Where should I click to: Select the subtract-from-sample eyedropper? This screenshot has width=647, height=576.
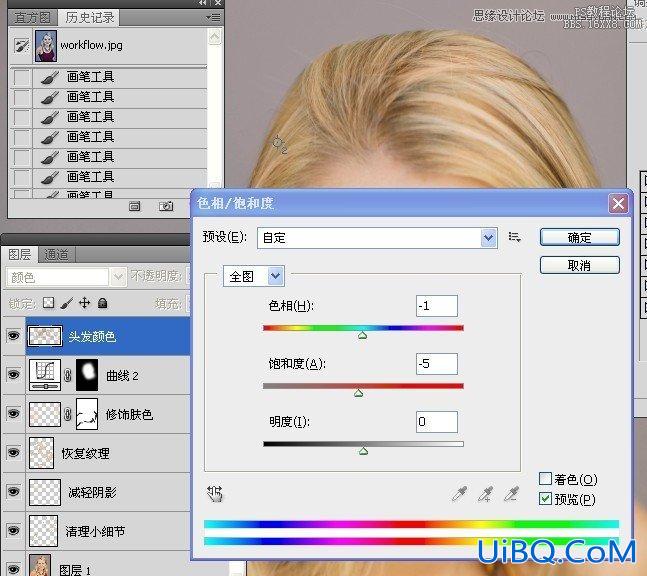[x=512, y=493]
